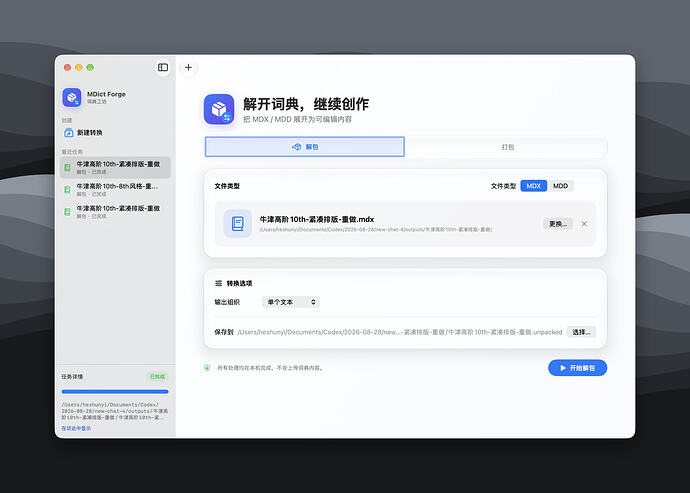Click the large cube icon beside 解开词典
The image size is (690, 493).
point(219,109)
